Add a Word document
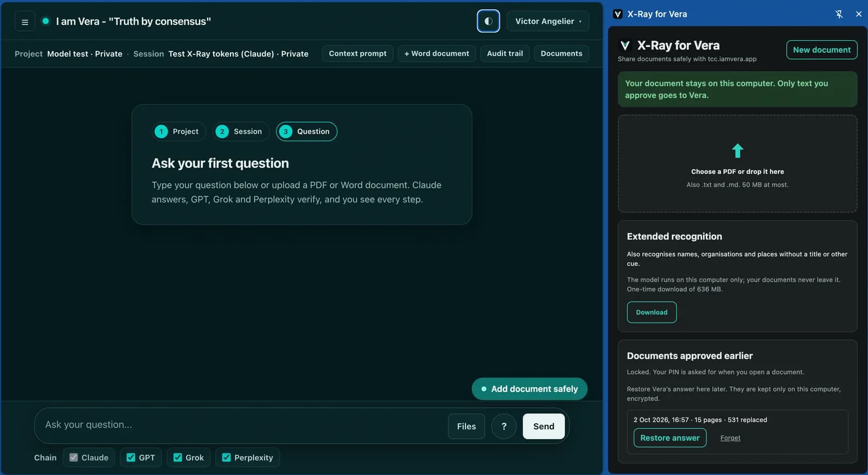This screenshot has width=868, height=475. tap(437, 54)
